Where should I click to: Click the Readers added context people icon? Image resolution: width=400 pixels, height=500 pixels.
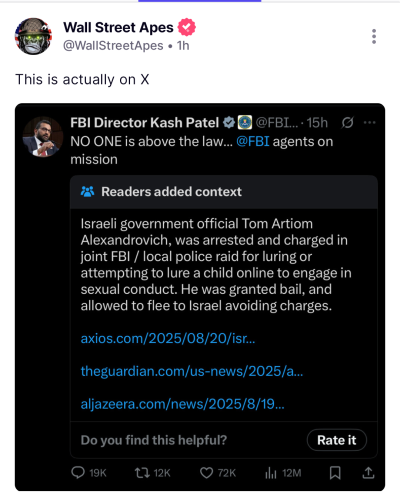88,192
